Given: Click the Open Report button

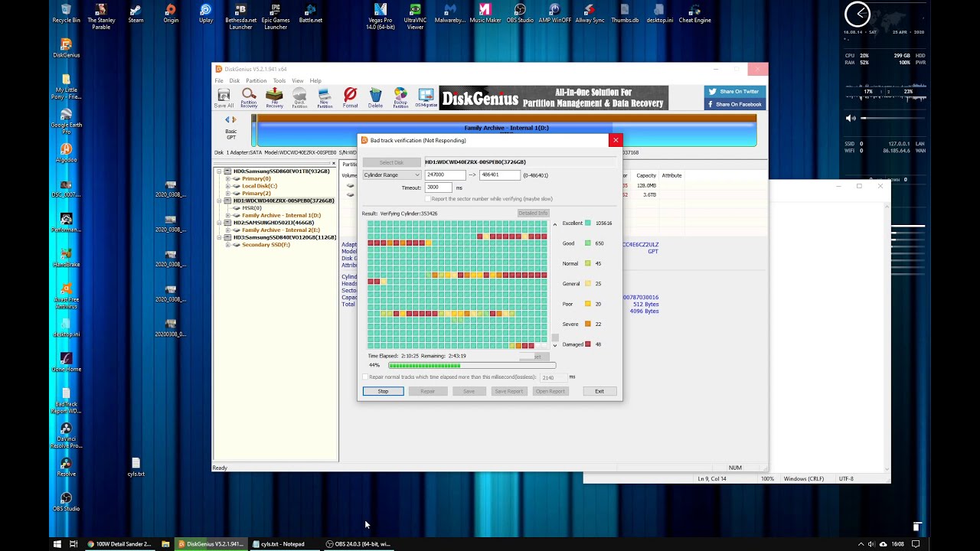Looking at the screenshot, I should [x=550, y=391].
